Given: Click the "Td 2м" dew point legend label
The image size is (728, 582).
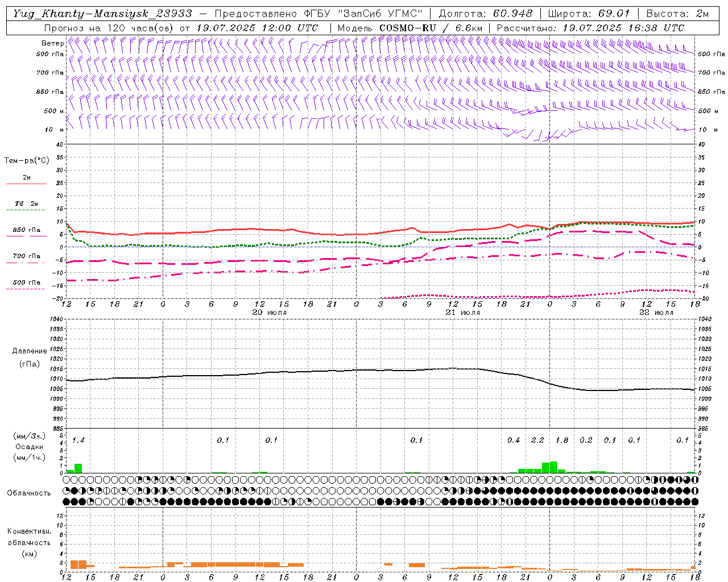Looking at the screenshot, I should pyautogui.click(x=26, y=203).
